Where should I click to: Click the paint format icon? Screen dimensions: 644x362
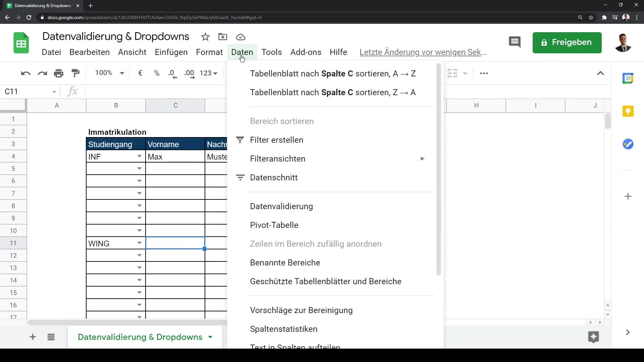click(75, 73)
